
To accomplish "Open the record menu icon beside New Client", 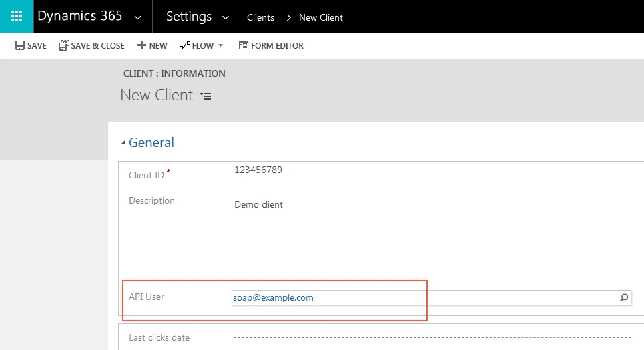I will [206, 96].
